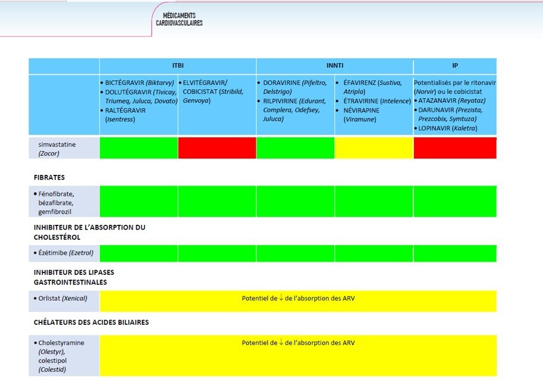Click DORAVIRINE (Pifeltro, Delstrigo) entry
Screen dimensions: 543x392
tap(294, 87)
